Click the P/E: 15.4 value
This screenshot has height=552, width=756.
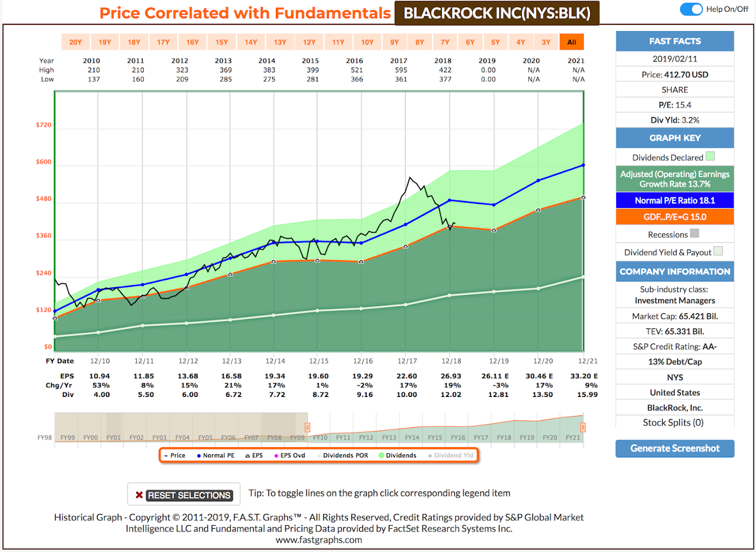pyautogui.click(x=675, y=105)
